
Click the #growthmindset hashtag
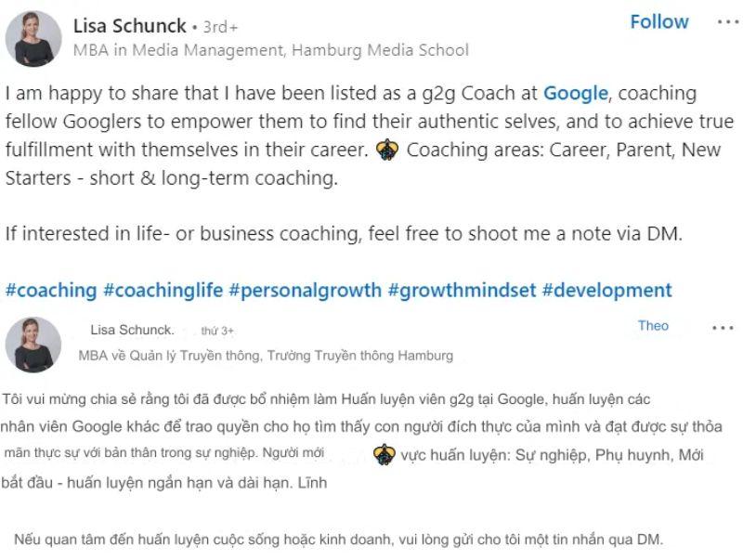[462, 290]
